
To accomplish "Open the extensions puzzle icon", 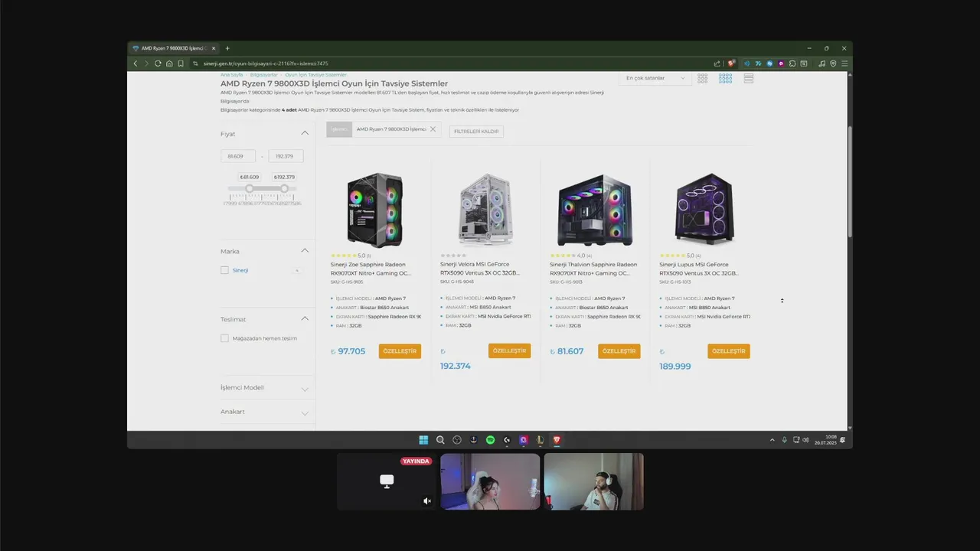I will coord(792,64).
